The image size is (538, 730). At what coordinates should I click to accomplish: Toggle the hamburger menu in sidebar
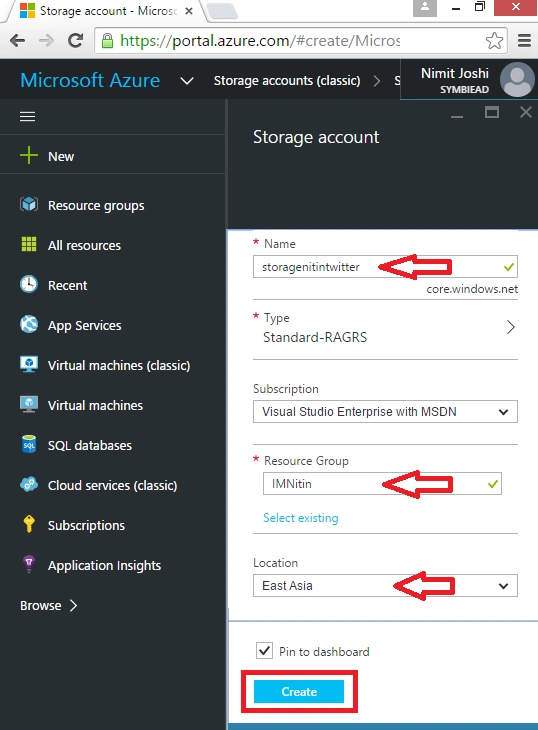[x=27, y=116]
